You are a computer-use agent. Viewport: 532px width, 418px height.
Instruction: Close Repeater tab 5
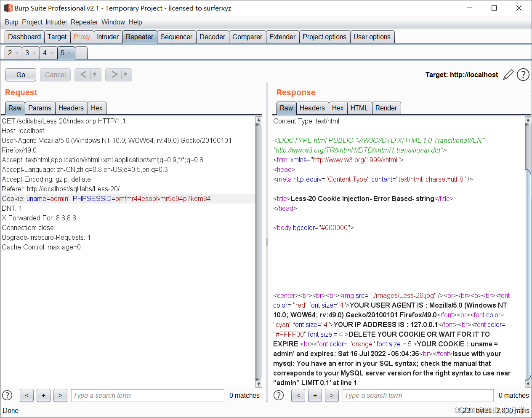[69, 54]
